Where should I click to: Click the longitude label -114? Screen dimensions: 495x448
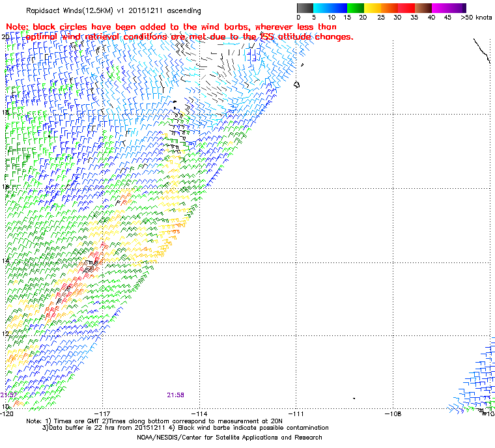(199, 413)
